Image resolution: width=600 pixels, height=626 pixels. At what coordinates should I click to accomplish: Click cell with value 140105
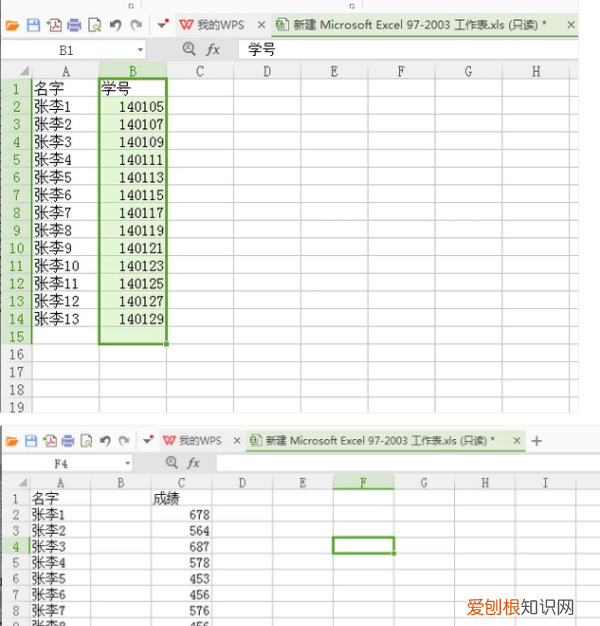coord(133,107)
